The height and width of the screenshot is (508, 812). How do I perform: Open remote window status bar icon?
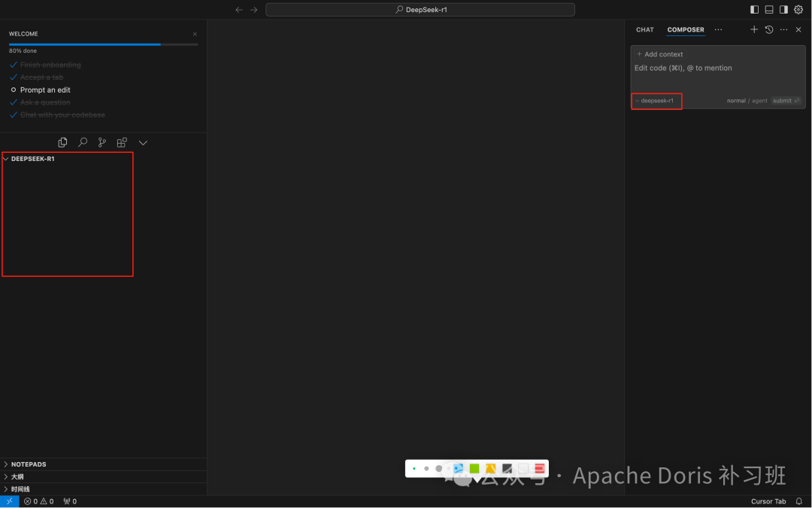pos(9,501)
